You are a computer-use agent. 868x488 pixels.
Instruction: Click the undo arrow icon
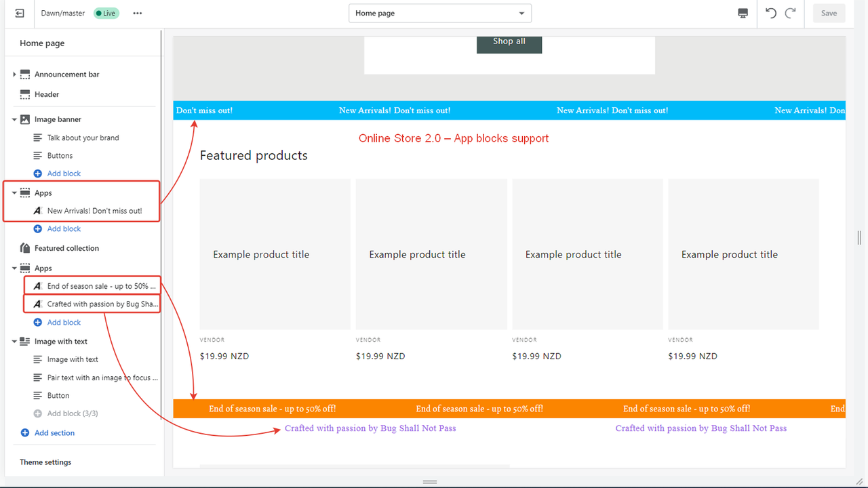[x=771, y=12]
